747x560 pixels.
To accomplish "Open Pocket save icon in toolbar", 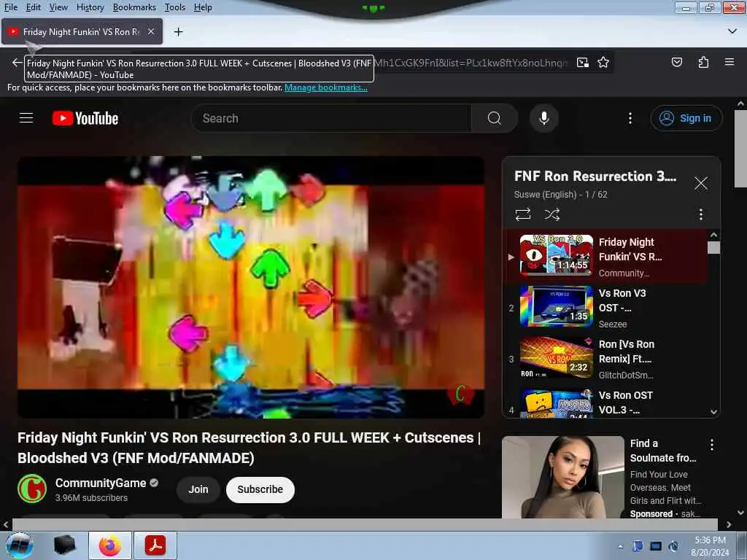I will pos(676,63).
